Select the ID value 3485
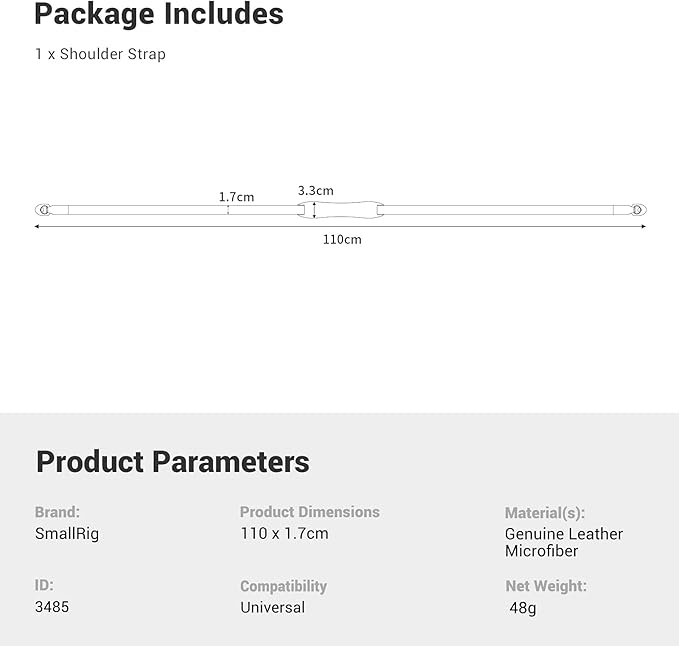This screenshot has height=646, width=679. coord(52,607)
